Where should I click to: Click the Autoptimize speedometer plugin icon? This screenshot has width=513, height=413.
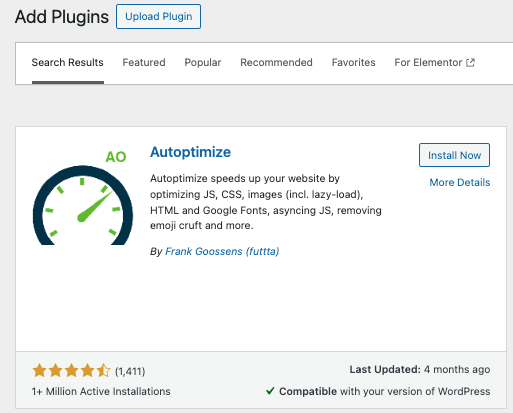click(83, 197)
